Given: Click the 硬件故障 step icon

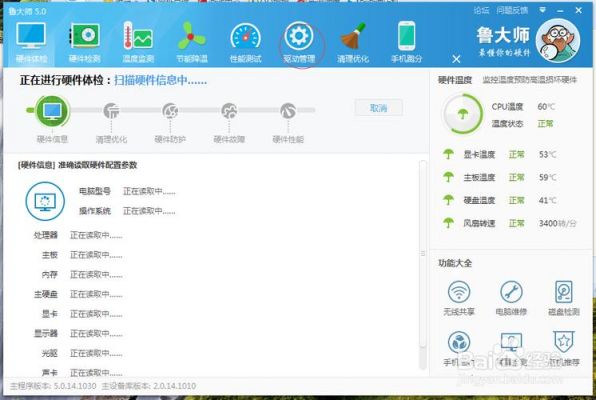Looking at the screenshot, I should 229,111.
